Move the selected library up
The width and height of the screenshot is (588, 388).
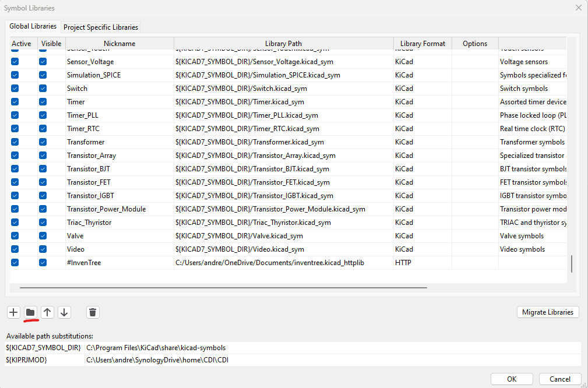(47, 312)
